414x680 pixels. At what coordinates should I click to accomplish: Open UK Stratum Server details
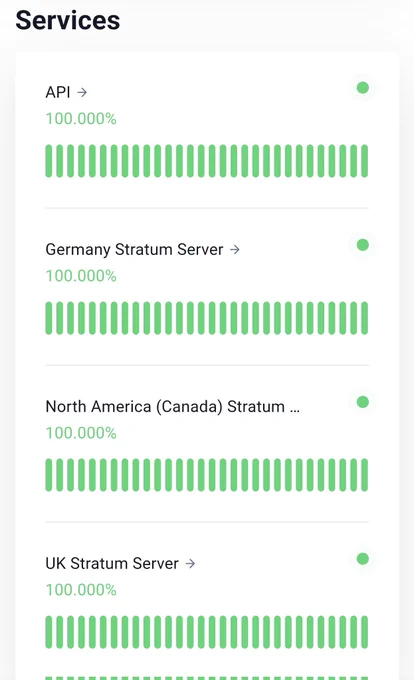[112, 563]
